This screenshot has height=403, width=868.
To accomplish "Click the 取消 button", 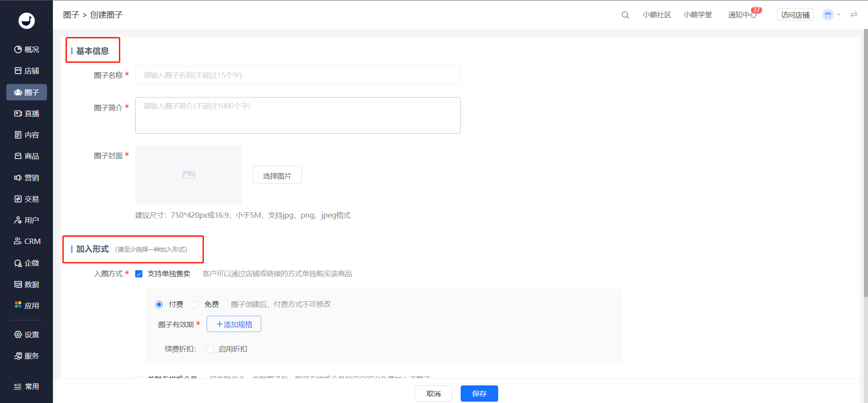I will point(433,394).
